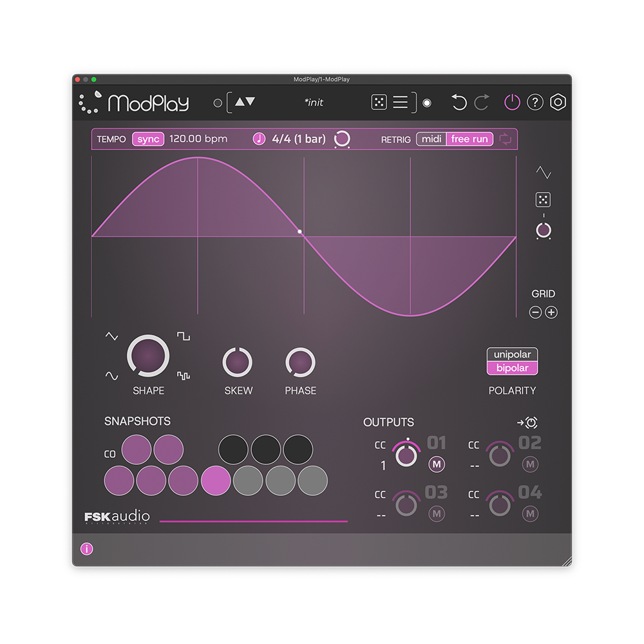Click the loop icon next to free run
The width and height of the screenshot is (644, 644).
pyautogui.click(x=505, y=139)
